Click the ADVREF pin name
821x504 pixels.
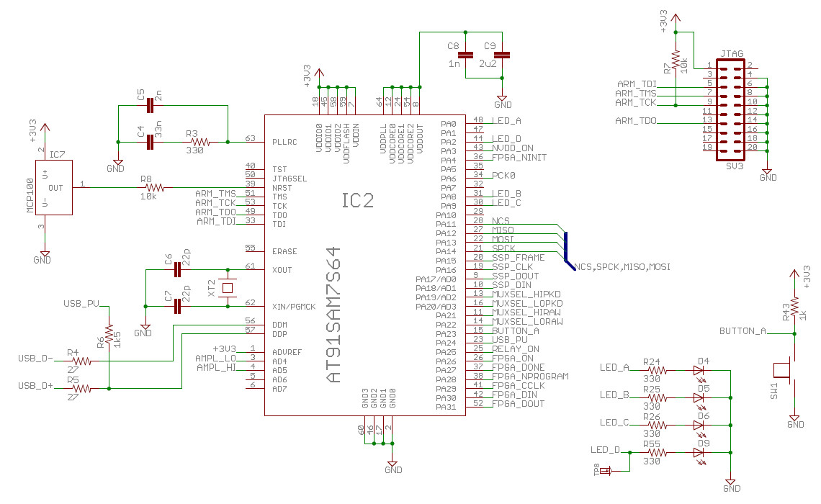pos(287,352)
